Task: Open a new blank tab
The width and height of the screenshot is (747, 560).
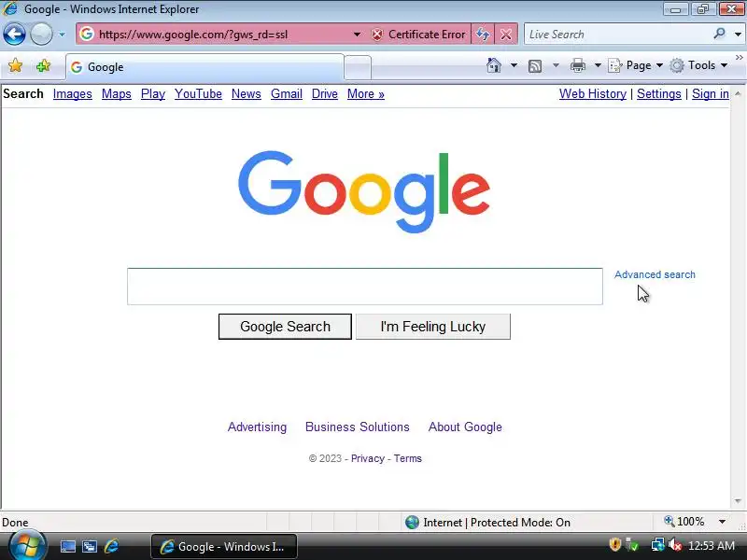Action: click(358, 67)
